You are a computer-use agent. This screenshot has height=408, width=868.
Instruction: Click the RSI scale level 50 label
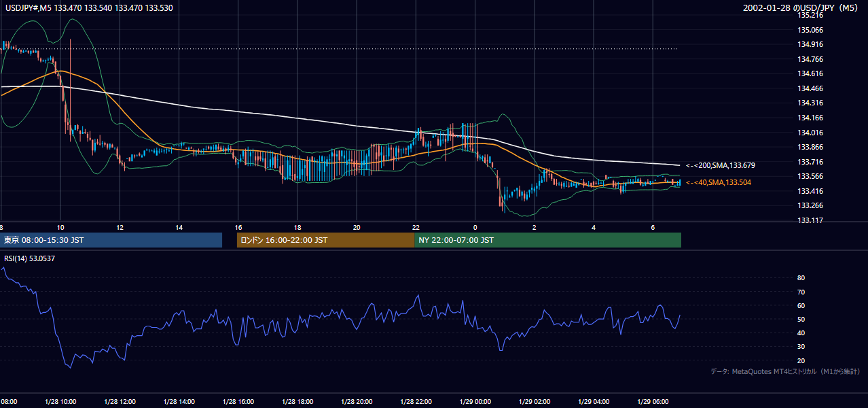(x=801, y=319)
